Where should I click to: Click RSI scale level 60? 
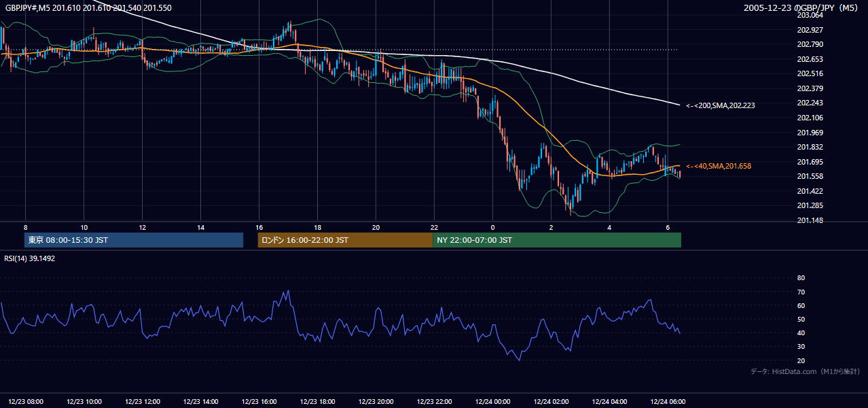[x=801, y=305]
